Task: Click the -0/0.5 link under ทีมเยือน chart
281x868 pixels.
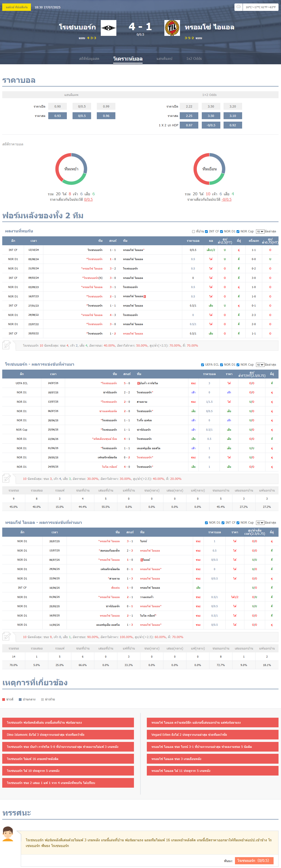Action: coord(226,200)
